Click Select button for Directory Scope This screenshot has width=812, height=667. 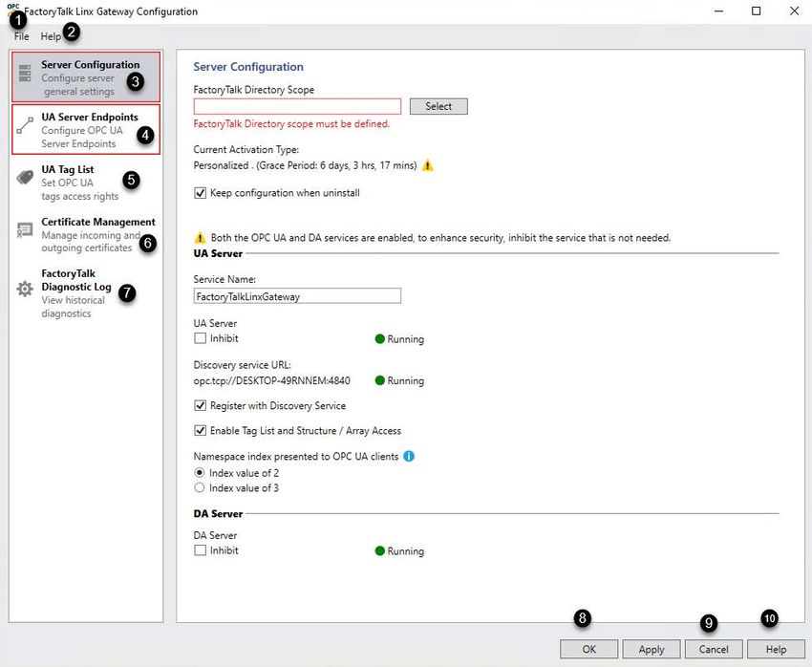pos(438,106)
